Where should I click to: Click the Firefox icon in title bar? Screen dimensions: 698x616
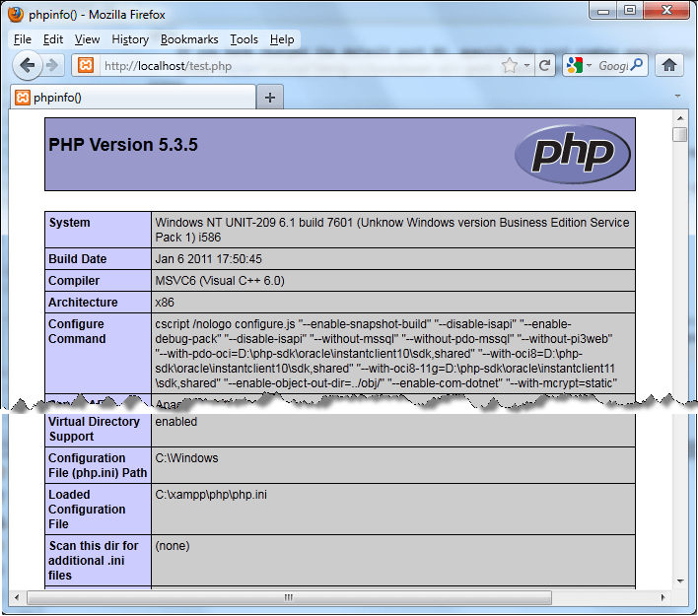coord(16,14)
